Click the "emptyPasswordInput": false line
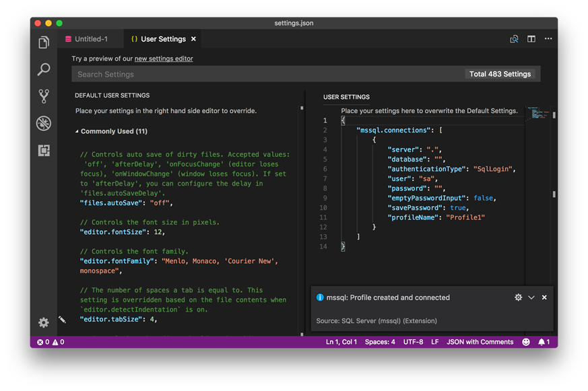The width and height of the screenshot is (588, 391). click(x=442, y=198)
